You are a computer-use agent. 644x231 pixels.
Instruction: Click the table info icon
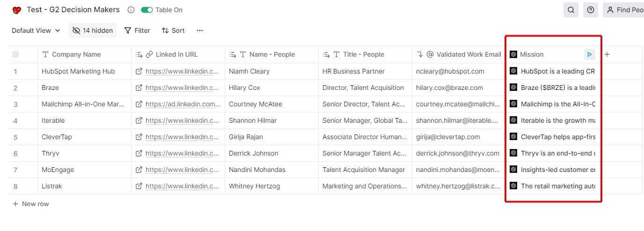tap(131, 10)
